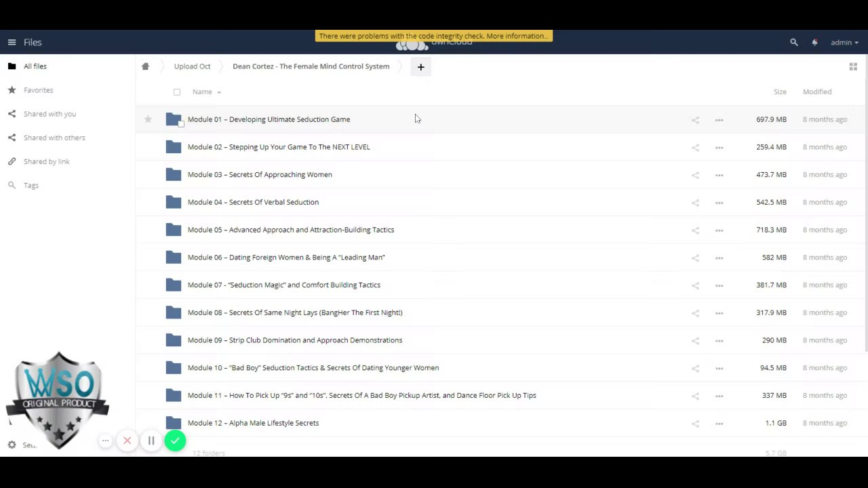This screenshot has width=868, height=488.
Task: Share the Module 06 folder
Action: point(695,258)
